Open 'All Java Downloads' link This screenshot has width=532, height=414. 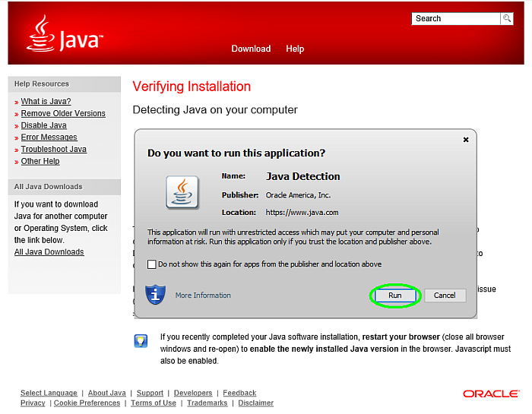[x=49, y=252]
